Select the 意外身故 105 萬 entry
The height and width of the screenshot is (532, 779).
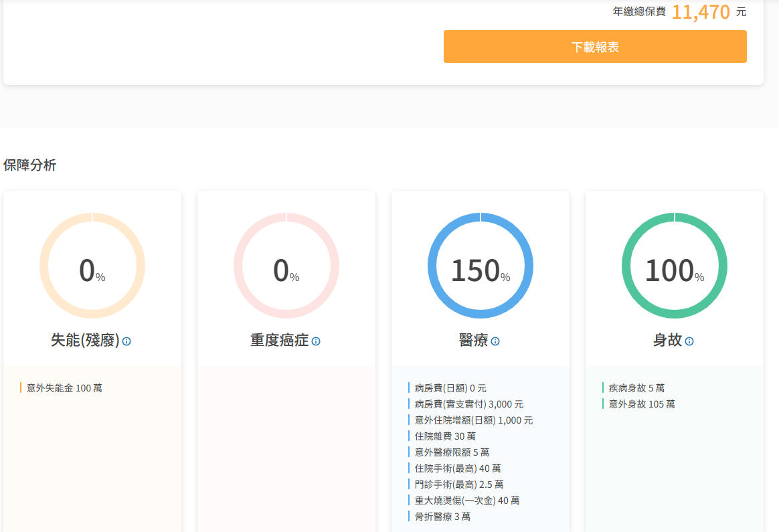tap(641, 404)
